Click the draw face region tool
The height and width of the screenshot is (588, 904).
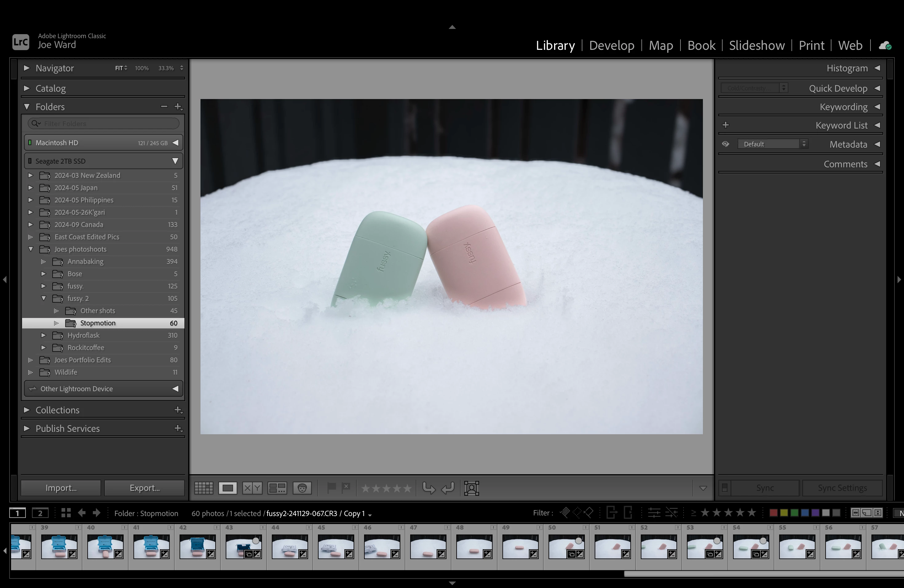tap(471, 488)
